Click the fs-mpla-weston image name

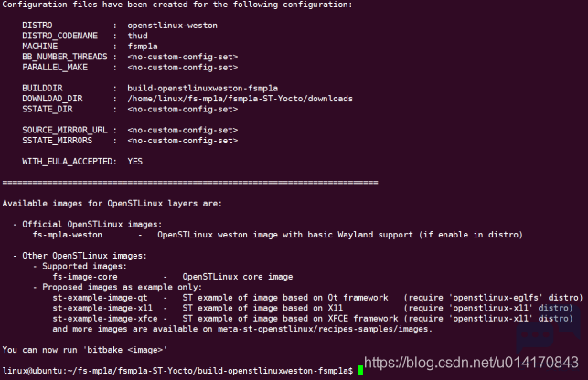(68, 235)
